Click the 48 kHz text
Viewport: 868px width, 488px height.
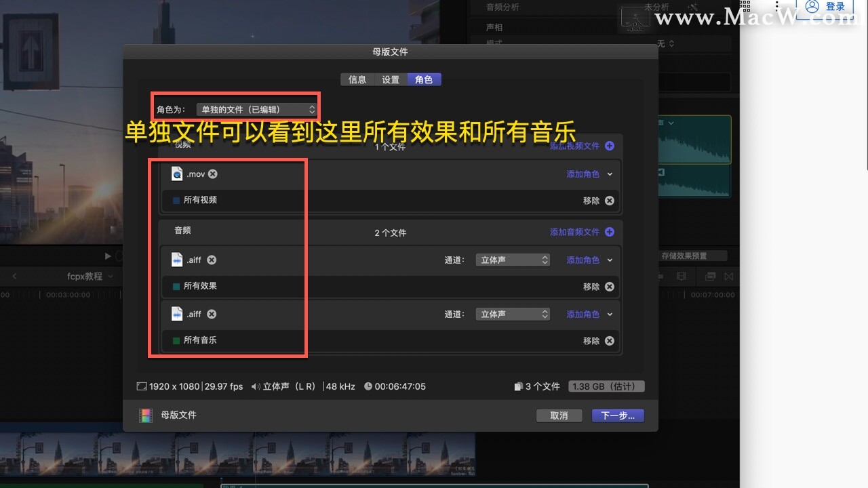click(x=340, y=386)
